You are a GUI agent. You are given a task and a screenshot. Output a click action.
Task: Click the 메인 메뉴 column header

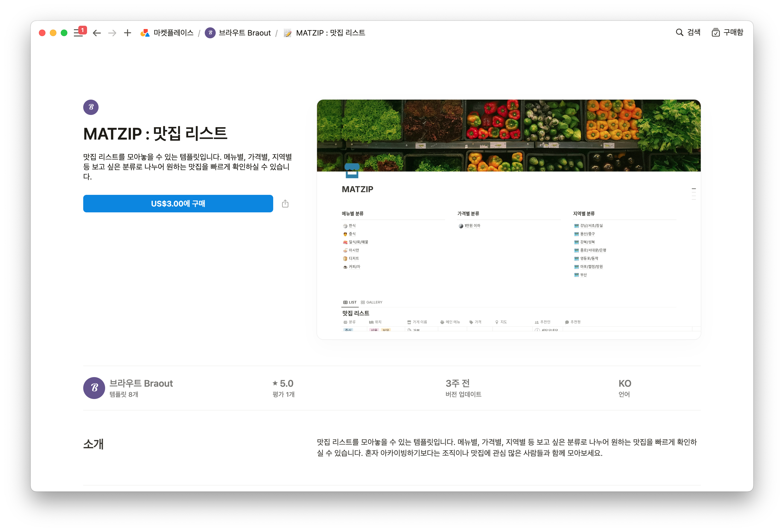(450, 322)
